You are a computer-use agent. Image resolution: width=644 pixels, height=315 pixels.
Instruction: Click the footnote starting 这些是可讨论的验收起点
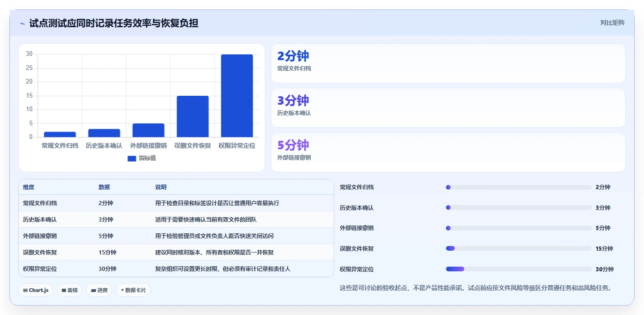tap(477, 288)
